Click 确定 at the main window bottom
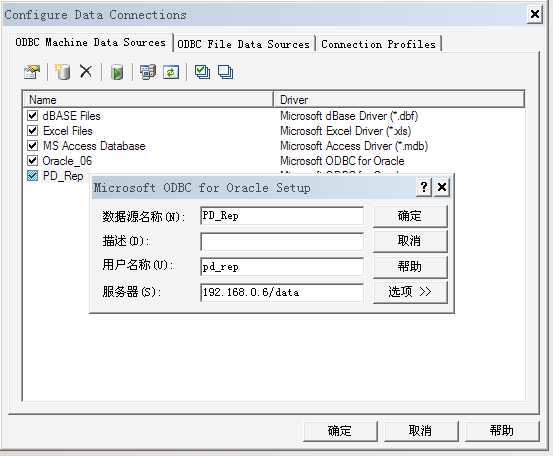The width and height of the screenshot is (553, 456). tap(340, 431)
